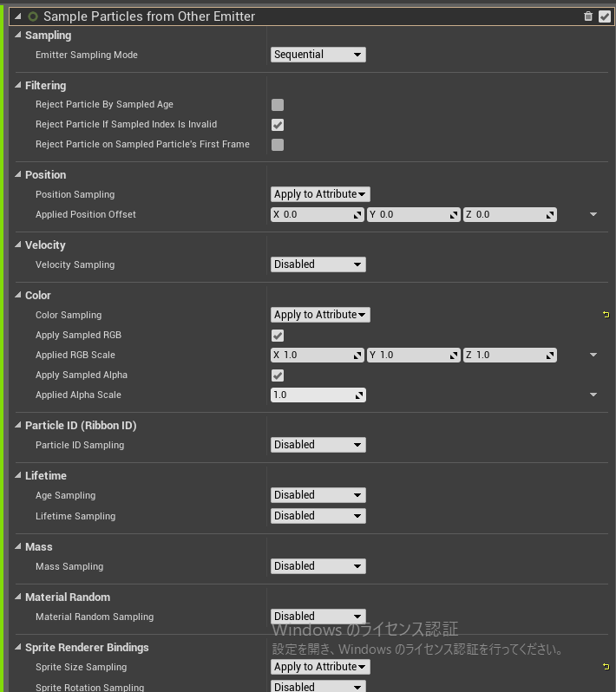Collapse the Sprite Renderer Bindings section

(17, 647)
